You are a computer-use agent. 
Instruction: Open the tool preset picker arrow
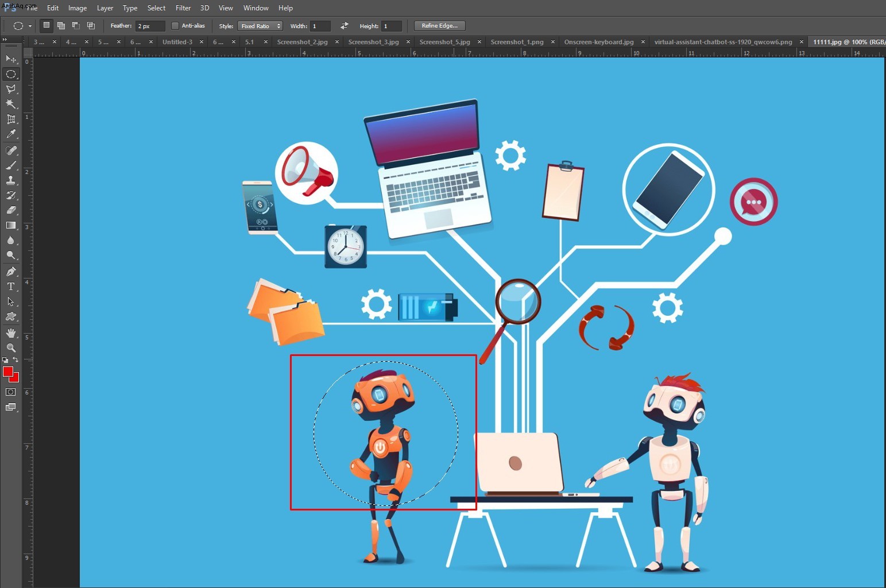click(x=30, y=26)
